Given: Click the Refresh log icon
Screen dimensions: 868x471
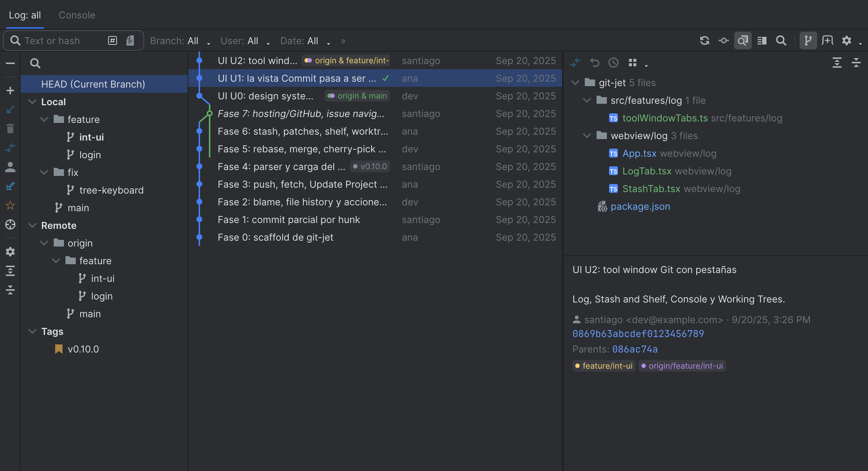Looking at the screenshot, I should (704, 40).
